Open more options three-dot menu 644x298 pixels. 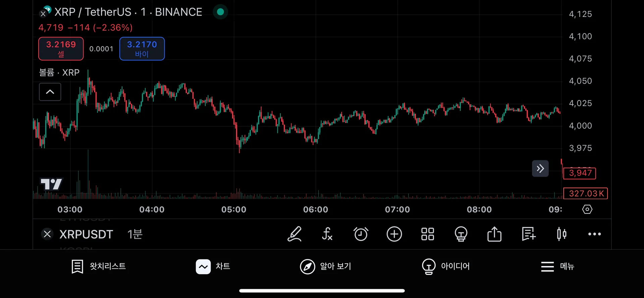[x=594, y=234]
